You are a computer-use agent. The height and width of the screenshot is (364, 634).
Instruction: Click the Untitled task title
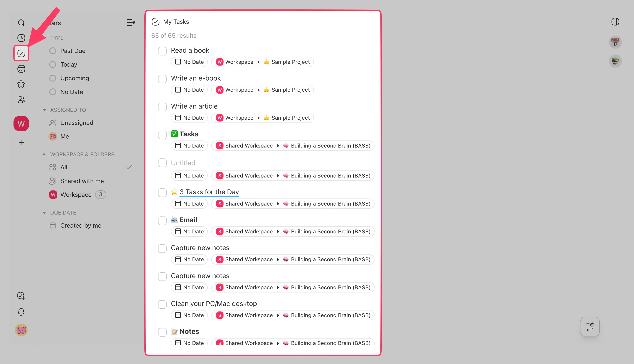point(183,163)
